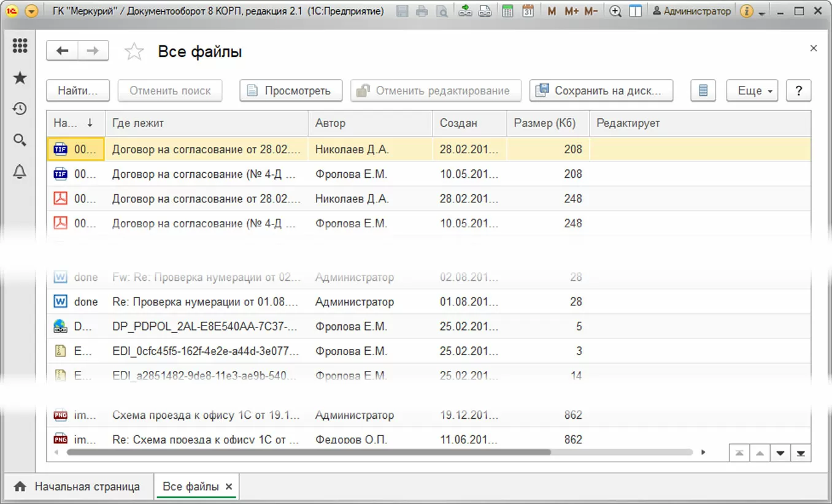Select PNG icon for Схема проезда от 19.1 row
This screenshot has height=504, width=832.
coord(60,415)
